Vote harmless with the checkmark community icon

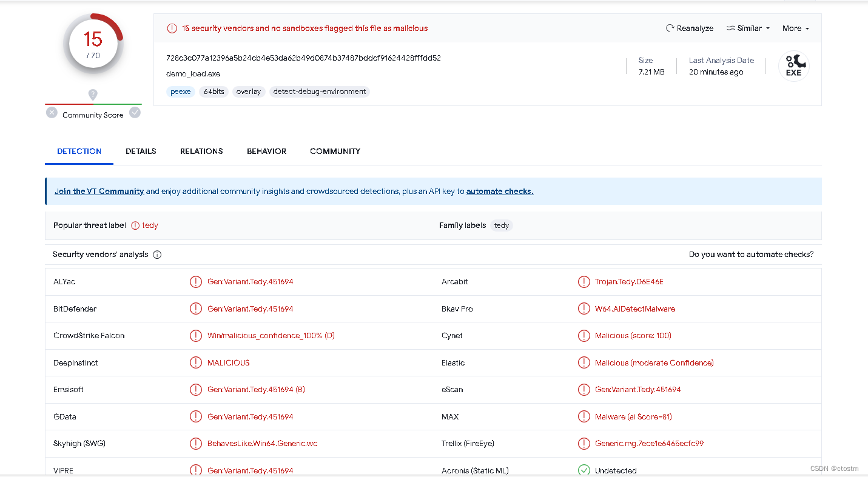tap(135, 113)
